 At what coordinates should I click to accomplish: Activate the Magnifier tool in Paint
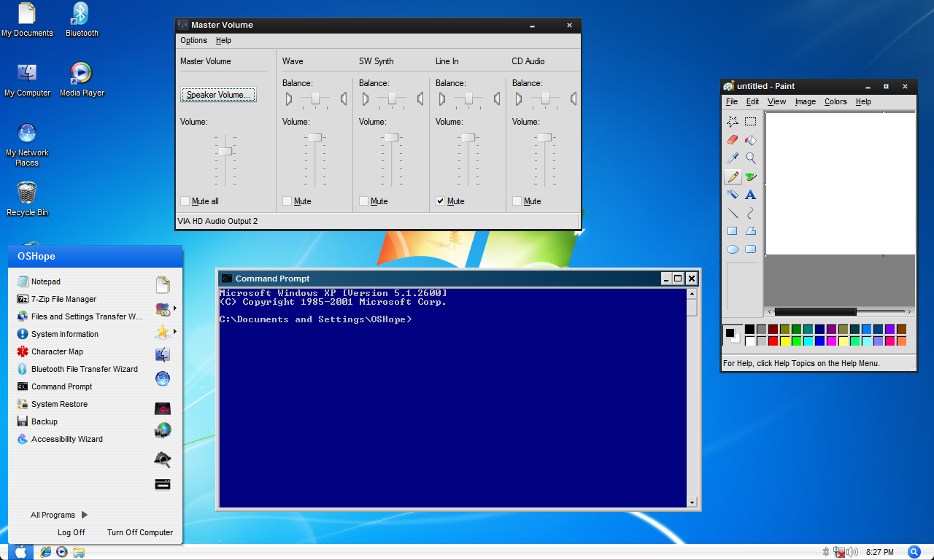tap(750, 158)
